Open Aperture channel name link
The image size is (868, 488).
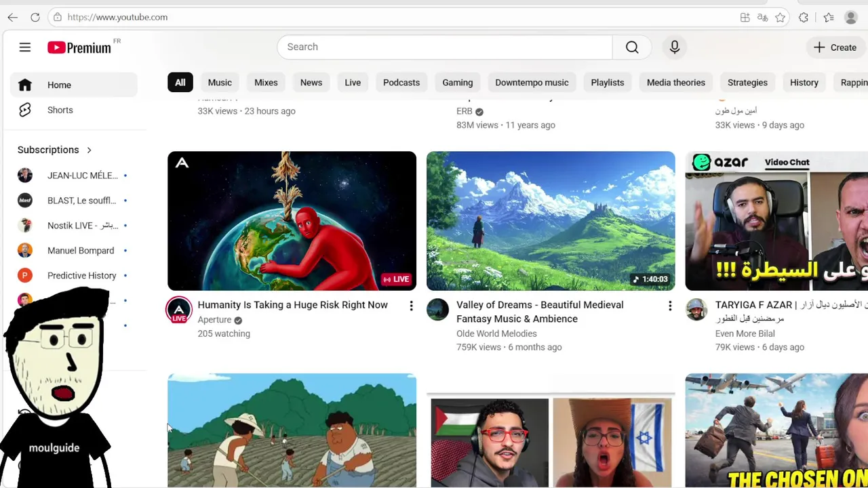click(x=214, y=320)
